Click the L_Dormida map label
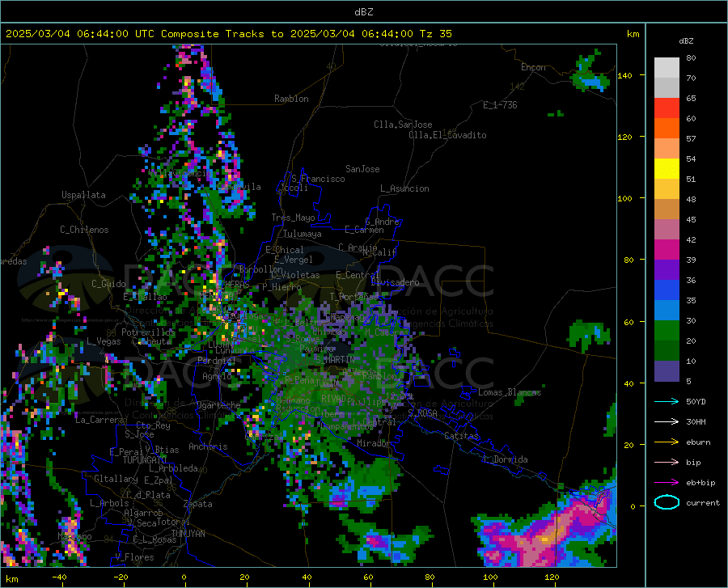The height and width of the screenshot is (588, 728). pyautogui.click(x=505, y=459)
